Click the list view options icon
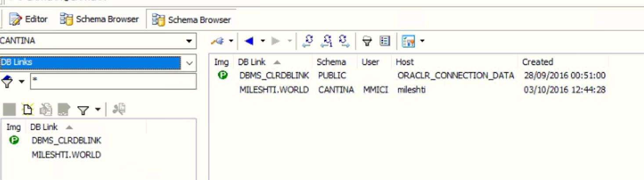 pyautogui.click(x=385, y=41)
